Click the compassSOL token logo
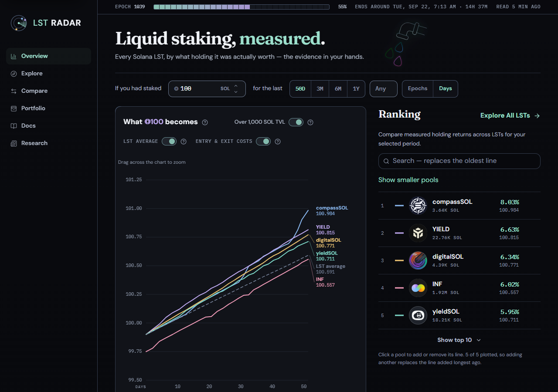 click(x=418, y=206)
